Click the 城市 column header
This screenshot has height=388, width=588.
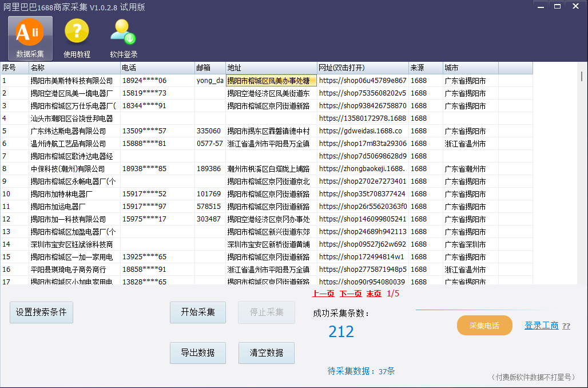pos(471,68)
